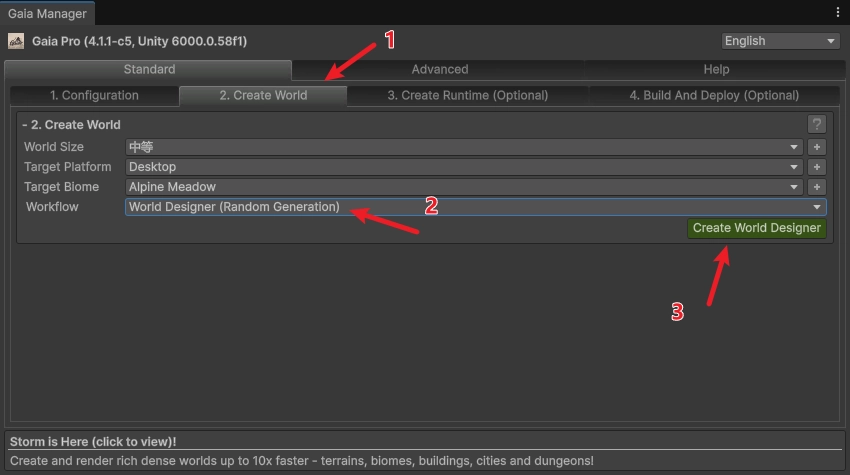Open the window kebab options menu
The width and height of the screenshot is (850, 475).
[838, 12]
